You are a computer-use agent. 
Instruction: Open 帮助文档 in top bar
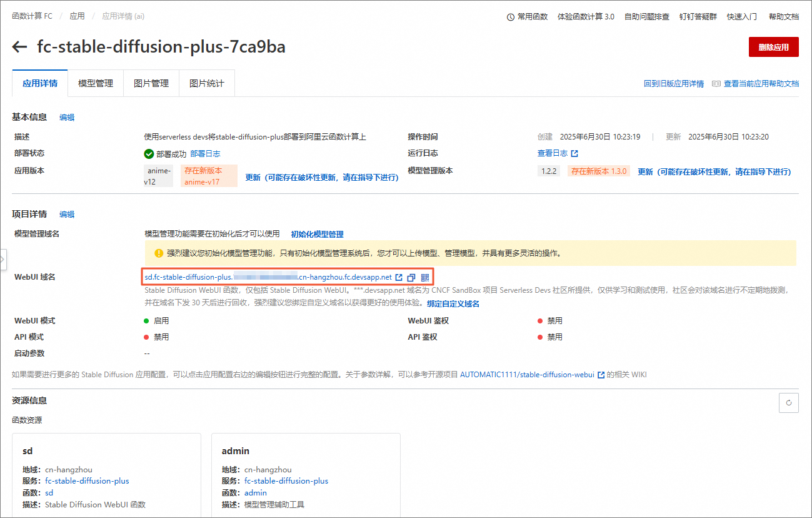click(784, 17)
